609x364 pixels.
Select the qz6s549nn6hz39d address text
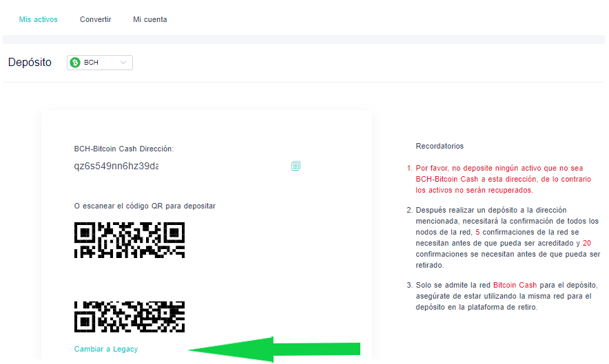click(x=116, y=166)
